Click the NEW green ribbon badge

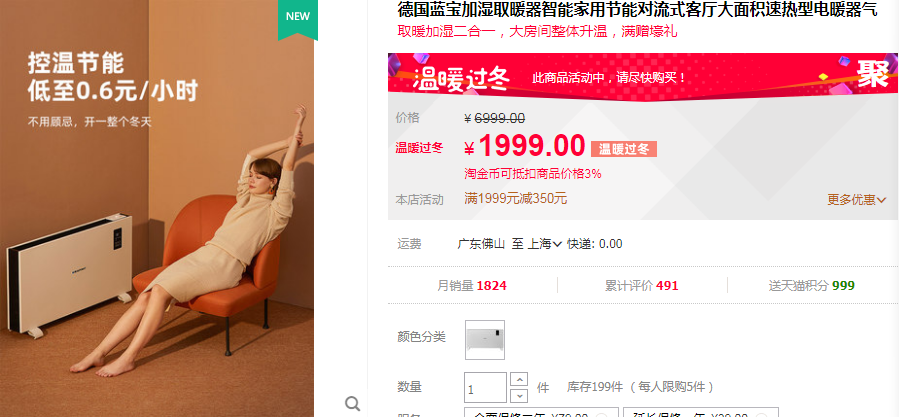298,18
